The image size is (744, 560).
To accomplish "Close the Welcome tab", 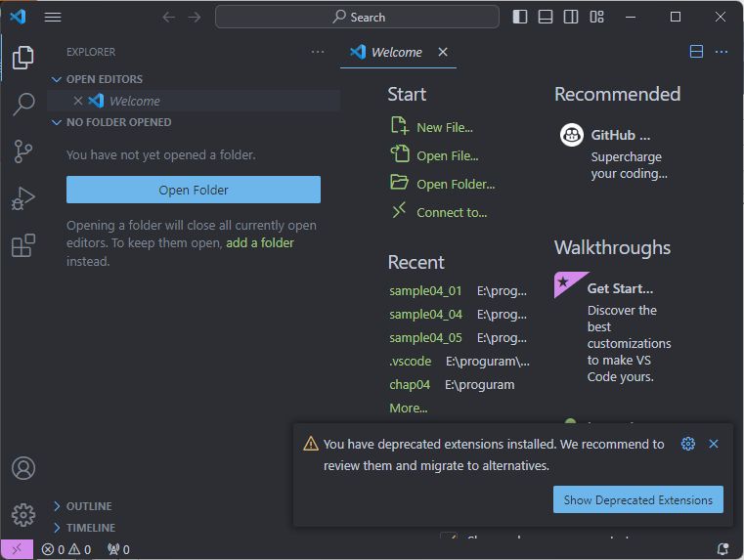I will [x=443, y=52].
